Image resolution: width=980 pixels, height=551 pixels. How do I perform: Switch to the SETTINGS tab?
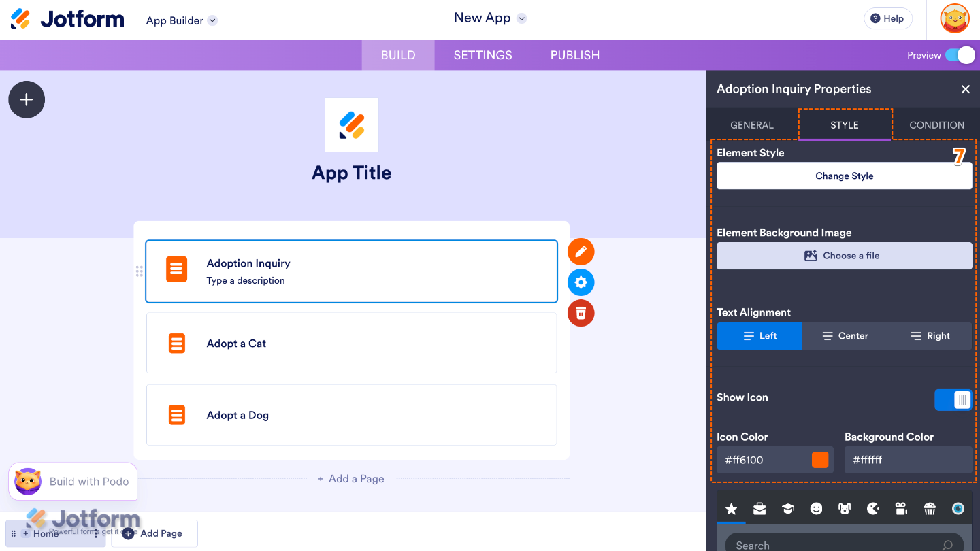point(483,55)
